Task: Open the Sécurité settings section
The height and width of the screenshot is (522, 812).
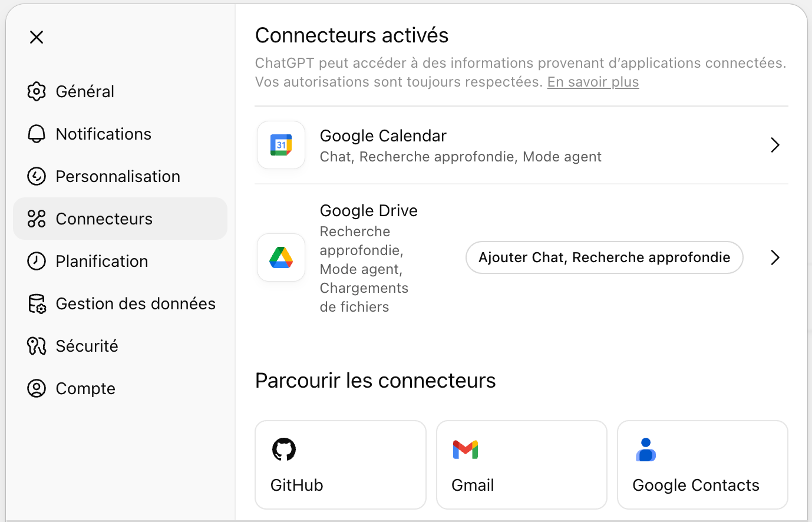Action: [87, 346]
